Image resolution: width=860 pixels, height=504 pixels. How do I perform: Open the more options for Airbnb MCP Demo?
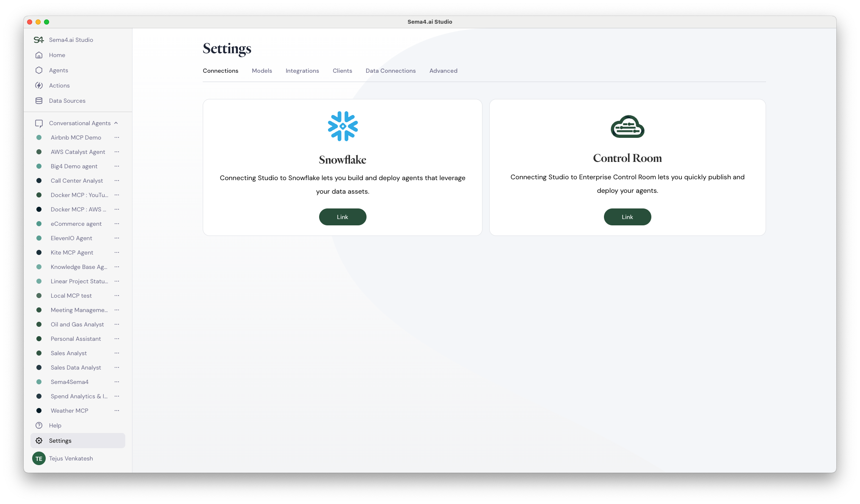click(117, 137)
